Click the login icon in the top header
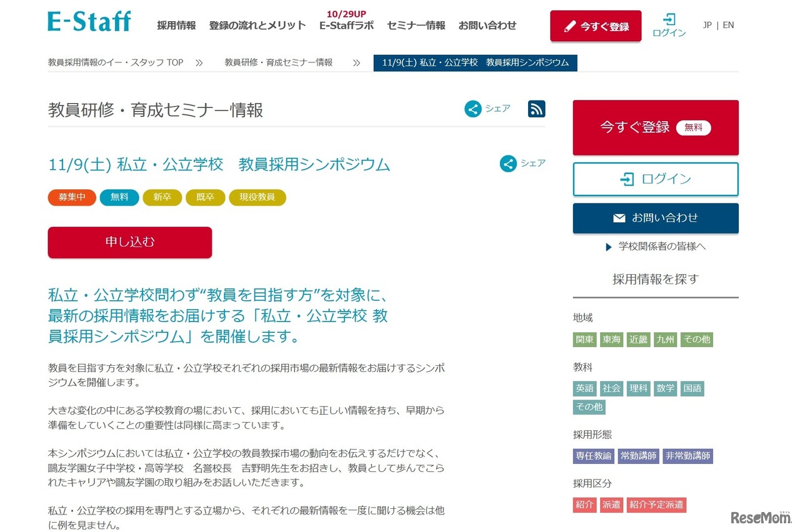Viewport: 800px width, 532px height. tap(668, 19)
